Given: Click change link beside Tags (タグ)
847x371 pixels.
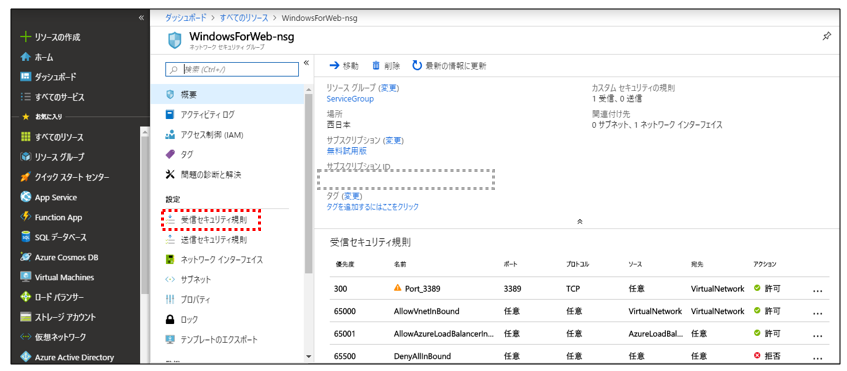Looking at the screenshot, I should pyautogui.click(x=352, y=196).
